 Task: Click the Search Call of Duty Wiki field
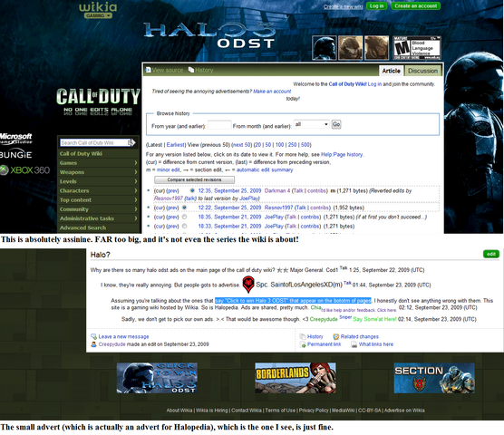pyautogui.click(x=94, y=142)
